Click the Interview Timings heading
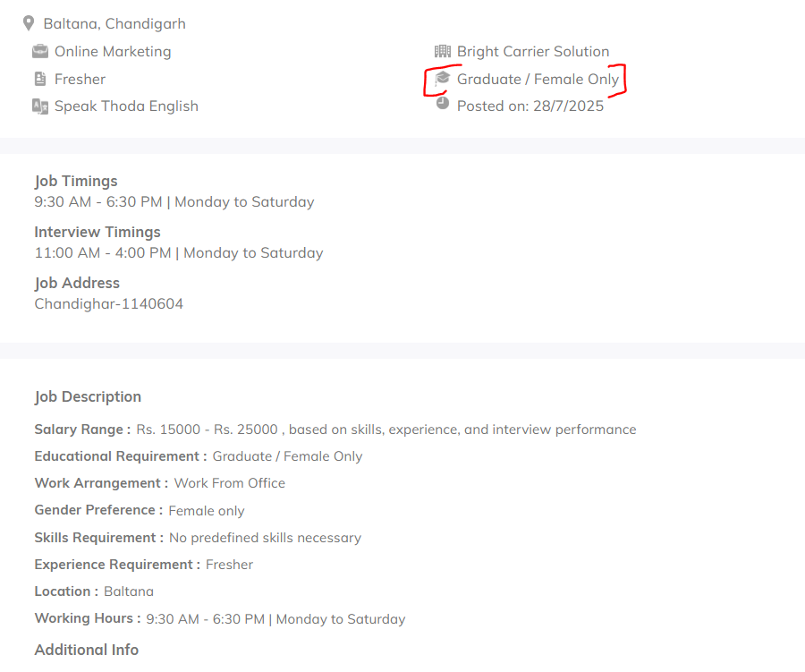Viewport: 805px width, 672px height. point(97,233)
